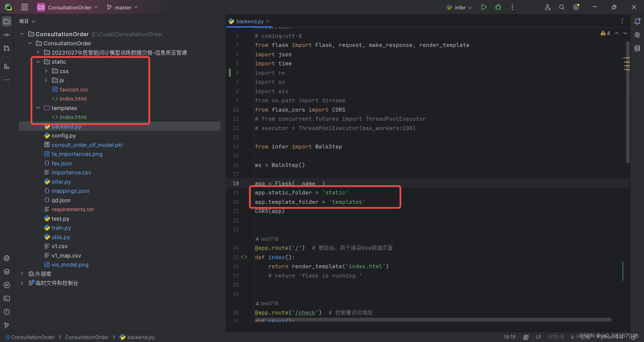This screenshot has height=342, width=644.
Task: Toggle the power save indicator in status bar
Action: coord(526,337)
